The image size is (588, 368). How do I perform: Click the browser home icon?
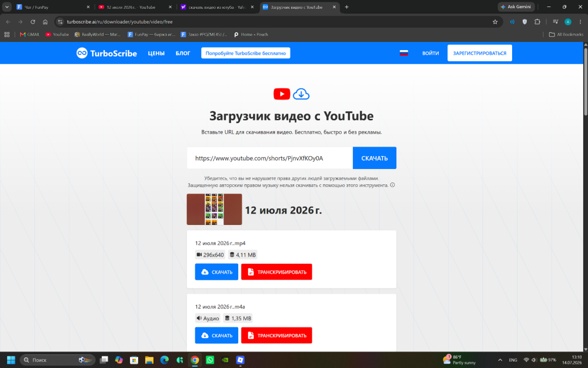(45, 22)
